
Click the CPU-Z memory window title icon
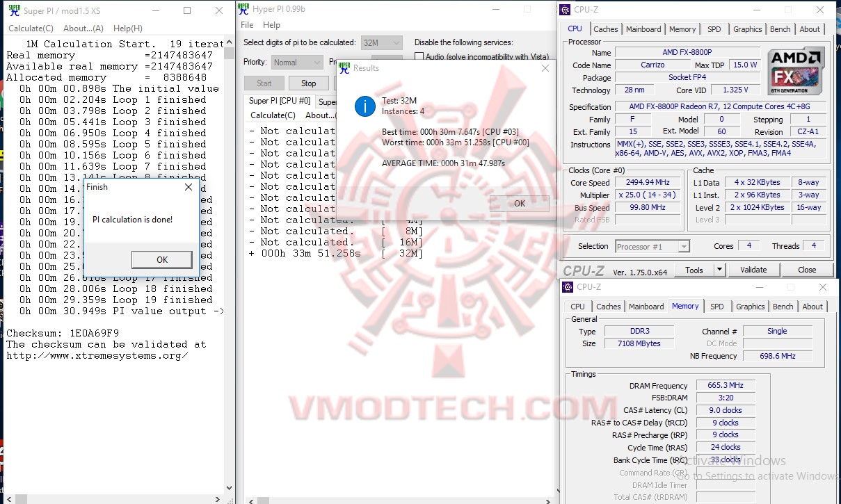(569, 287)
